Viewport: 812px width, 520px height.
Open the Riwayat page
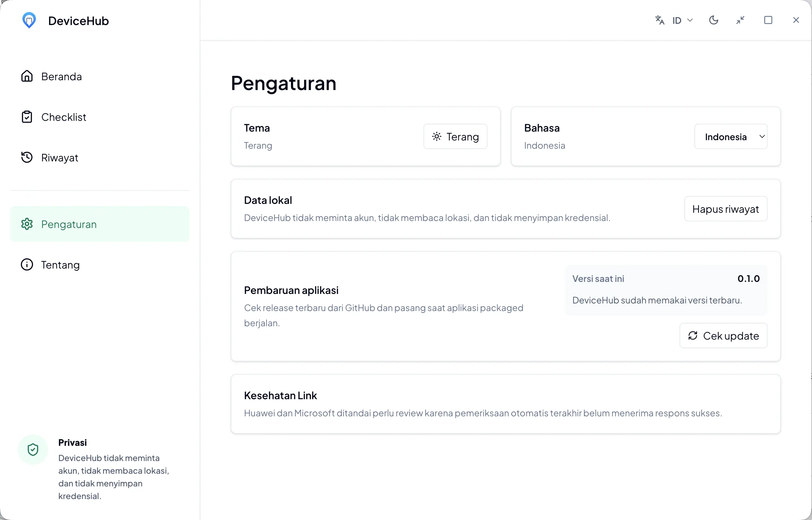[100, 157]
